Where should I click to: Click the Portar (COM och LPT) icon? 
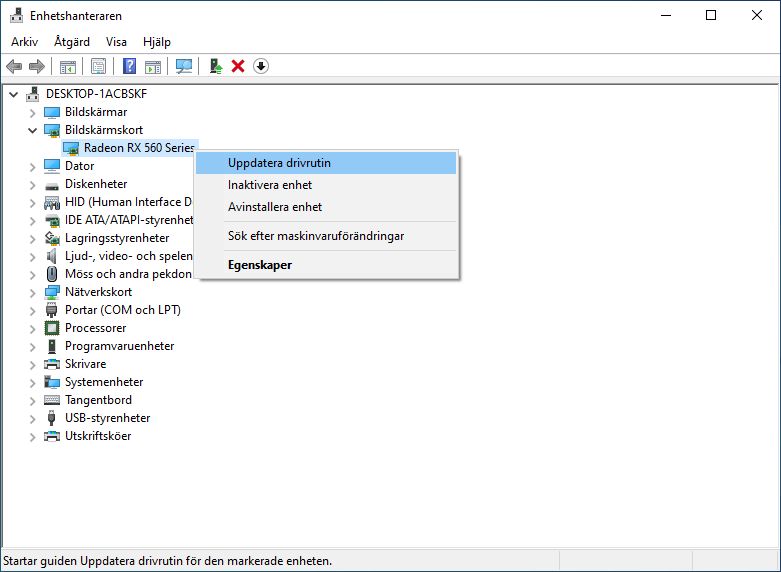(51, 310)
